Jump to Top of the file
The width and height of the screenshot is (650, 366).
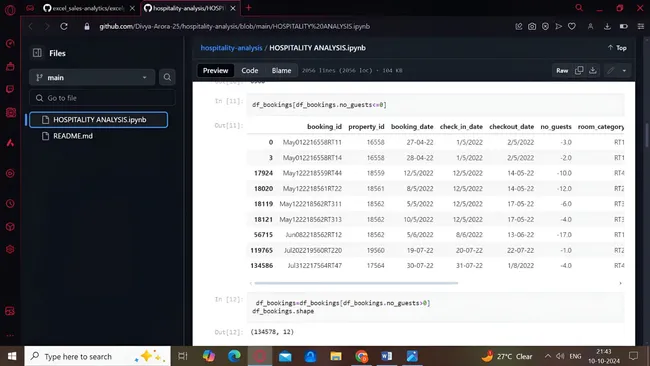(x=617, y=48)
